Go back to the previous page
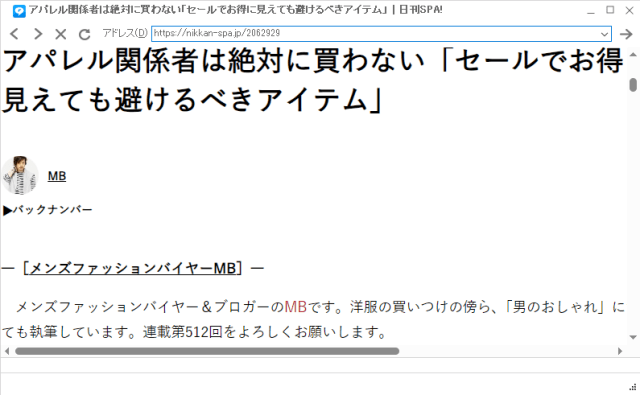 pyautogui.click(x=15, y=34)
